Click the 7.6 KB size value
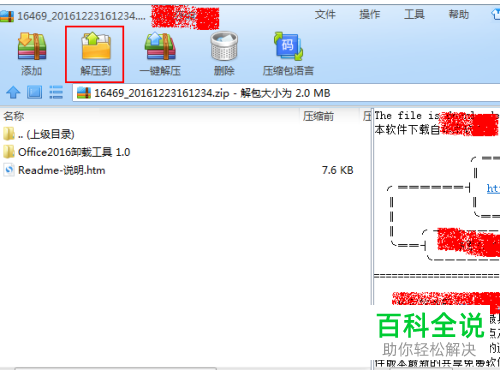500x370 pixels. [337, 170]
